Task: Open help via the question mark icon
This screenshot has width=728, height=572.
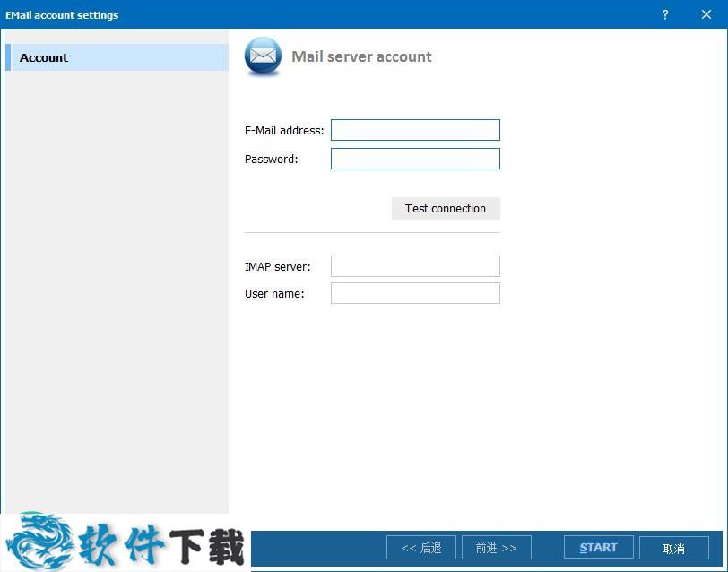Action: point(665,15)
